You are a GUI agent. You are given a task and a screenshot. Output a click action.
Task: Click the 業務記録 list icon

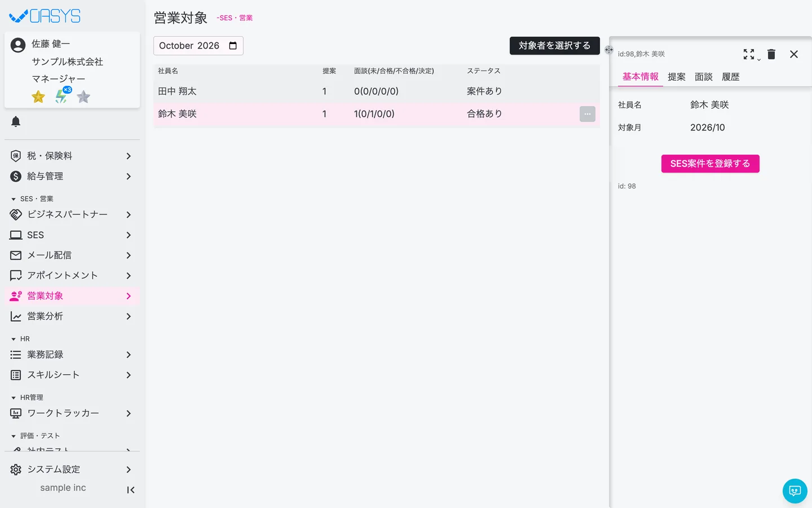tap(16, 354)
